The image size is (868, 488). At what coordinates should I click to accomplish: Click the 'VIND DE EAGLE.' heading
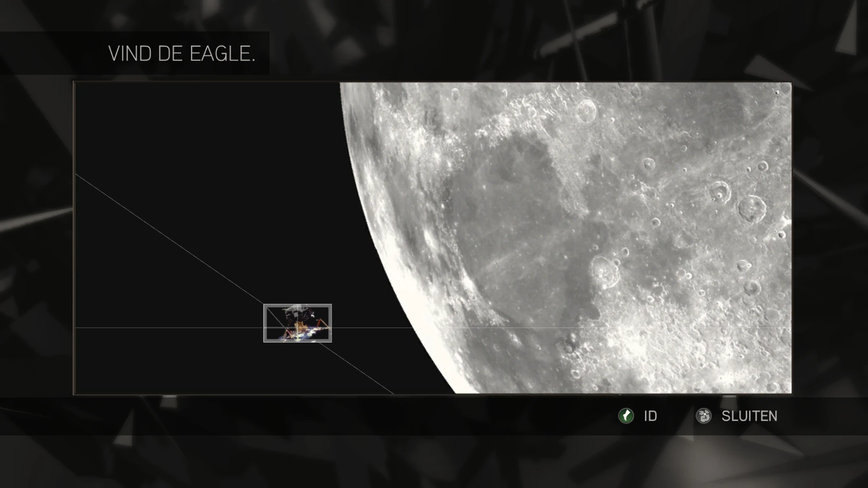click(x=182, y=54)
